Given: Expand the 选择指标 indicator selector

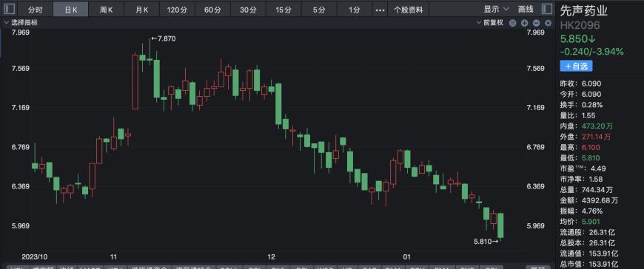Looking at the screenshot, I should pyautogui.click(x=21, y=23).
